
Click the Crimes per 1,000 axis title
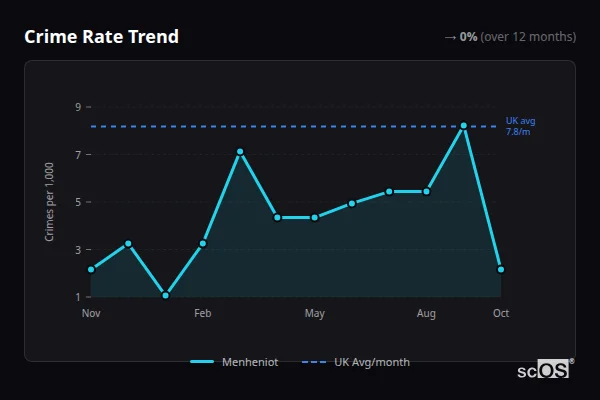(49, 202)
